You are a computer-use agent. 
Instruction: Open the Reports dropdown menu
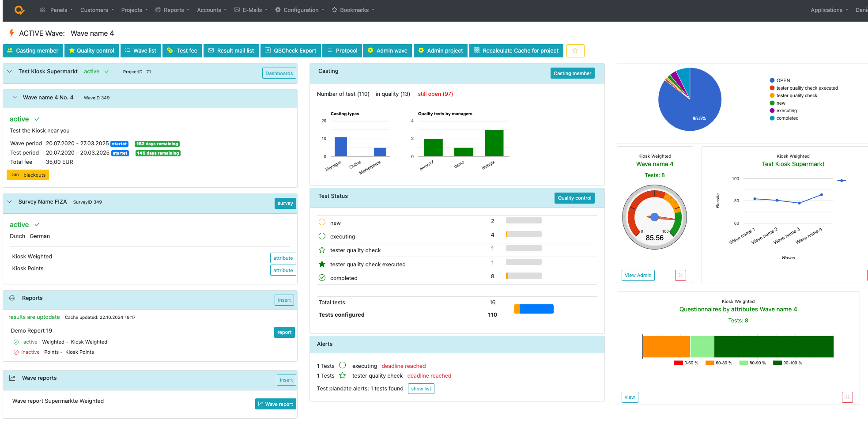pyautogui.click(x=172, y=10)
